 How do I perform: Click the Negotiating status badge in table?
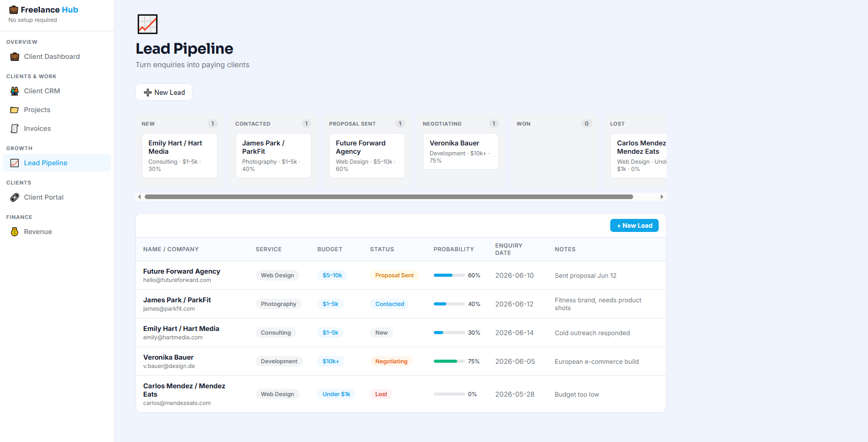point(392,361)
